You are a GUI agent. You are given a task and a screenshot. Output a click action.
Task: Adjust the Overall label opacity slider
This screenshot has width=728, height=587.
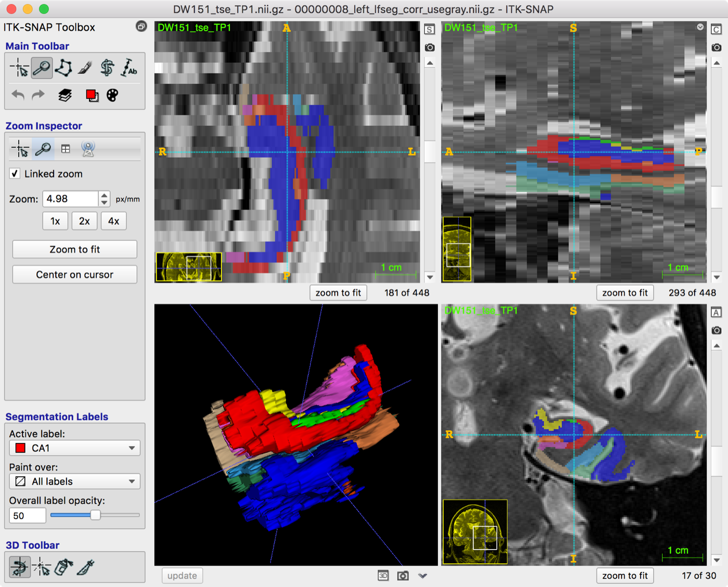[x=95, y=515]
